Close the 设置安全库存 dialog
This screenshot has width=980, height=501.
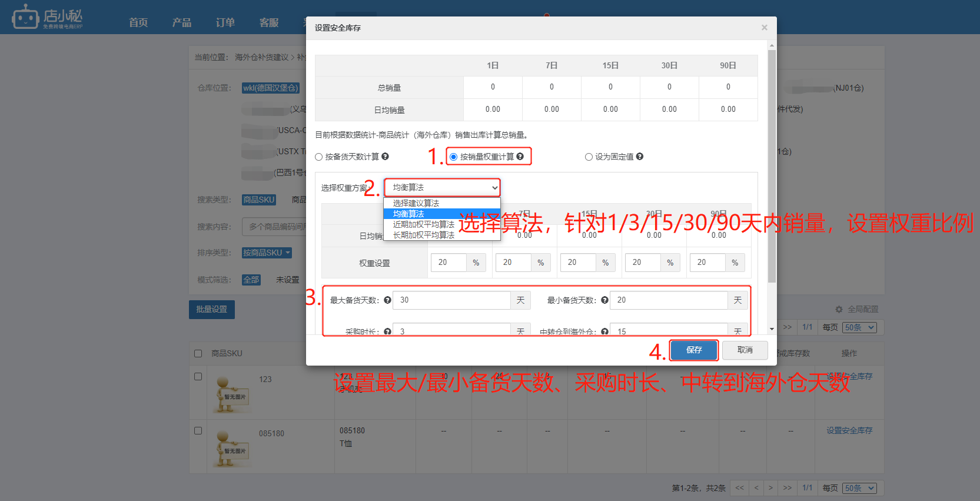764,28
